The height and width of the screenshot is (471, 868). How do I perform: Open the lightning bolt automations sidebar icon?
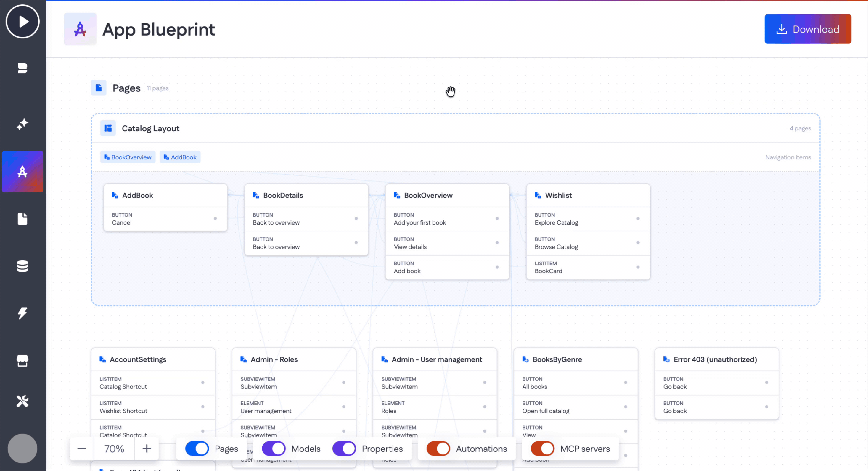pos(22,313)
